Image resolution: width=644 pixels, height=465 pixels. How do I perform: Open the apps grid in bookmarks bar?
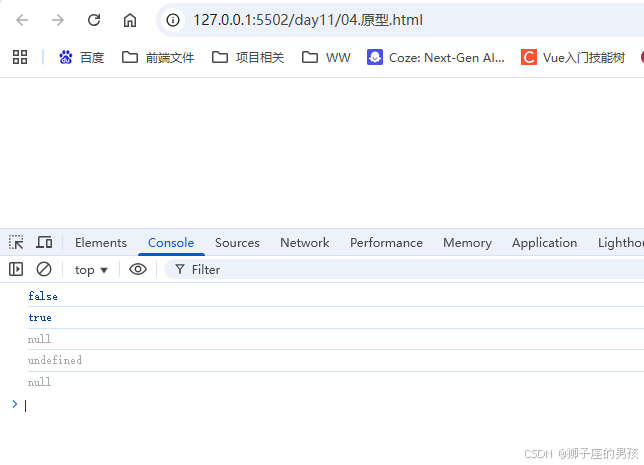pos(20,57)
